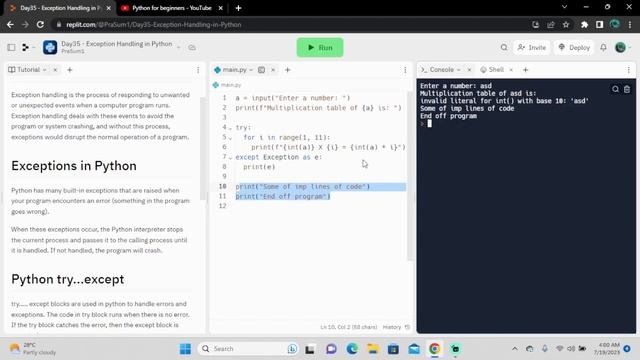Switch to the Shell tab
Viewport: 640px width, 360px height.
click(x=492, y=70)
